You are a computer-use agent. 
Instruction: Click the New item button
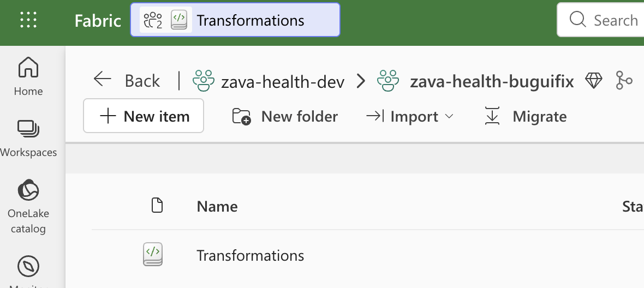click(x=144, y=116)
